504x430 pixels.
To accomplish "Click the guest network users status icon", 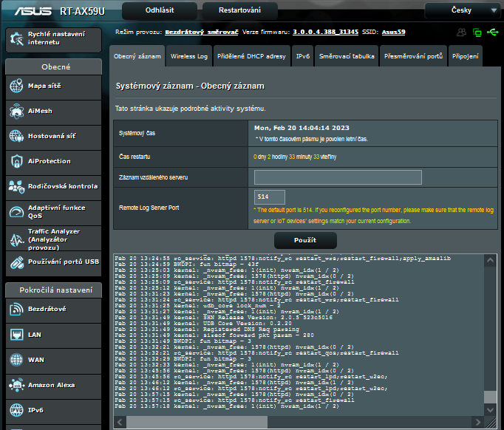I will [x=462, y=33].
